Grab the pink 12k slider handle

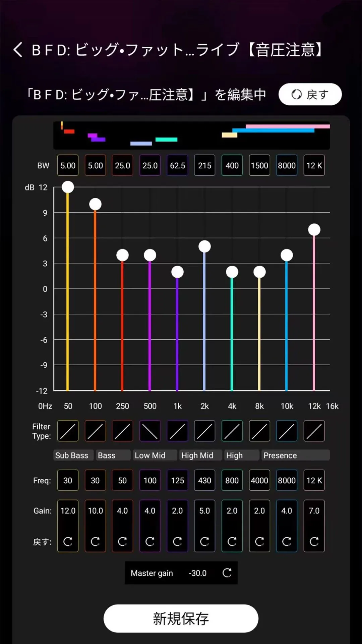point(314,230)
